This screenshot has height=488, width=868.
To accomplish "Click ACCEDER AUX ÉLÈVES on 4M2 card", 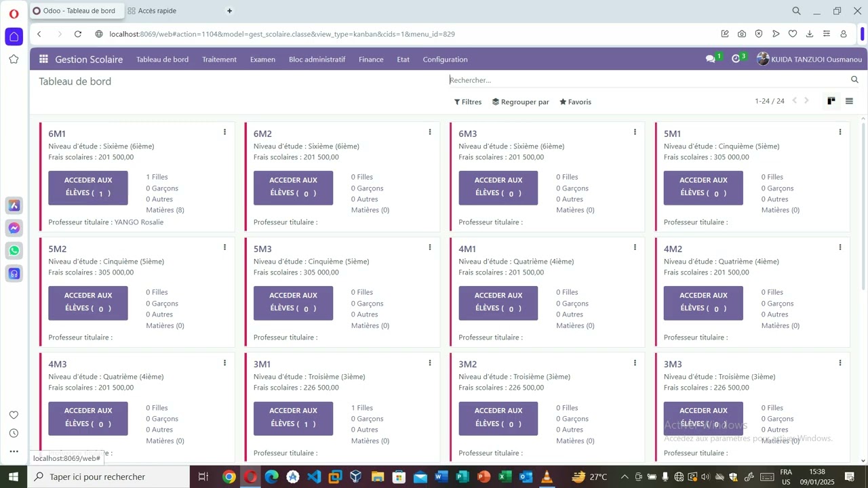I will point(703,303).
